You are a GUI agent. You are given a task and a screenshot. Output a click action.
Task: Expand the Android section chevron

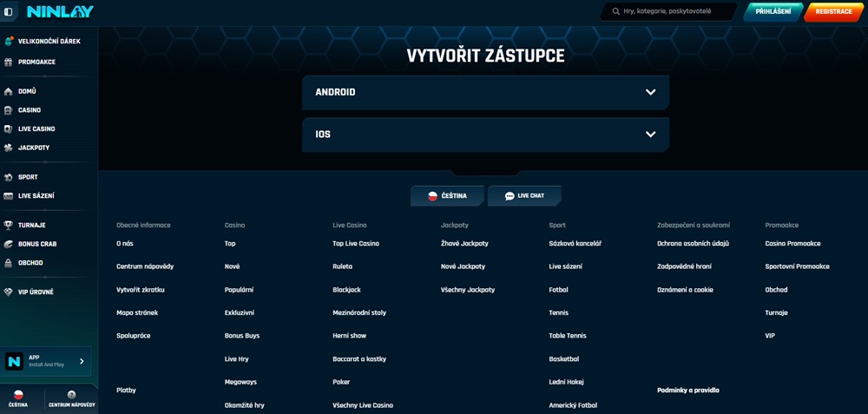650,92
